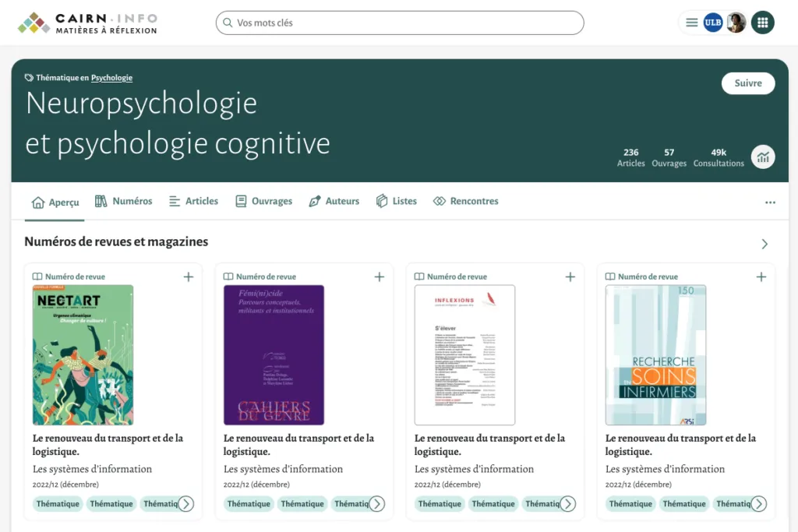This screenshot has height=532, width=798.
Task: Click the statistics chart icon
Action: 763,157
